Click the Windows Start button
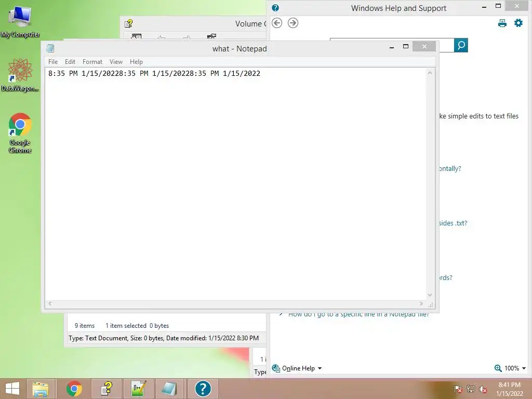This screenshot has height=399, width=532. point(12,389)
